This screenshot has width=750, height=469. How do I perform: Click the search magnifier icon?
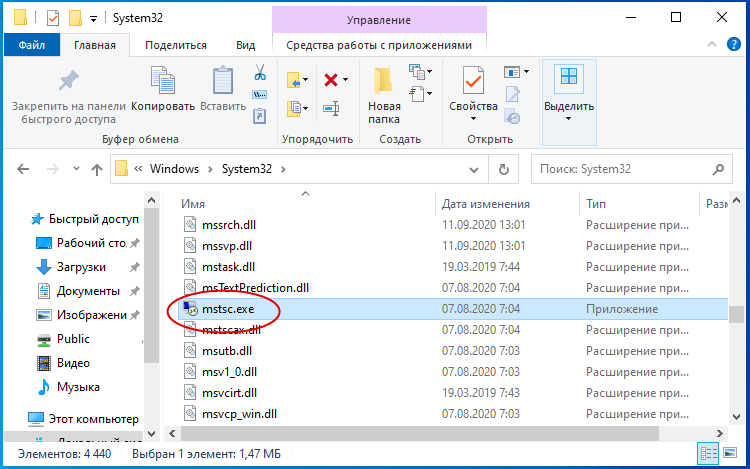(718, 169)
